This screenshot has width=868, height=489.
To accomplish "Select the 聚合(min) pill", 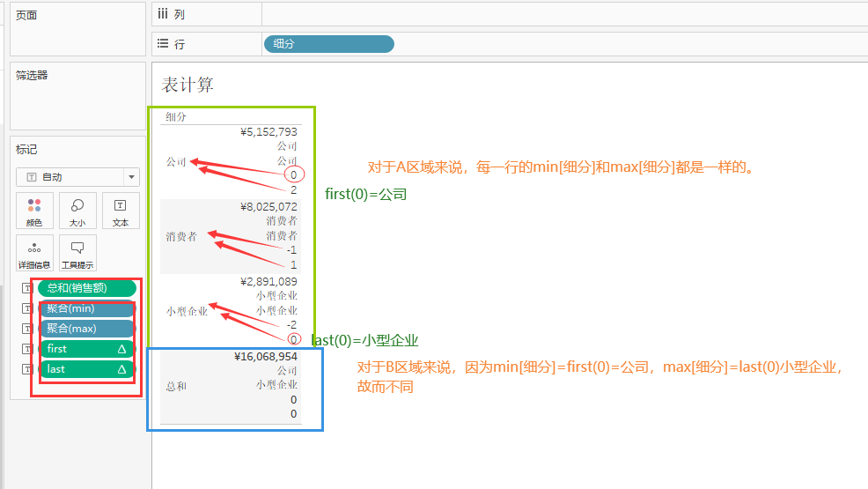I will tap(87, 308).
